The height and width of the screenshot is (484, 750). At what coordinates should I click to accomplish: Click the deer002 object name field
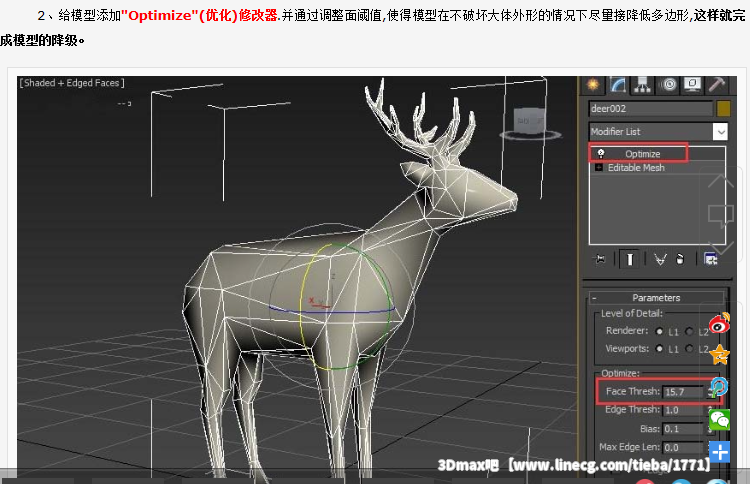651,109
